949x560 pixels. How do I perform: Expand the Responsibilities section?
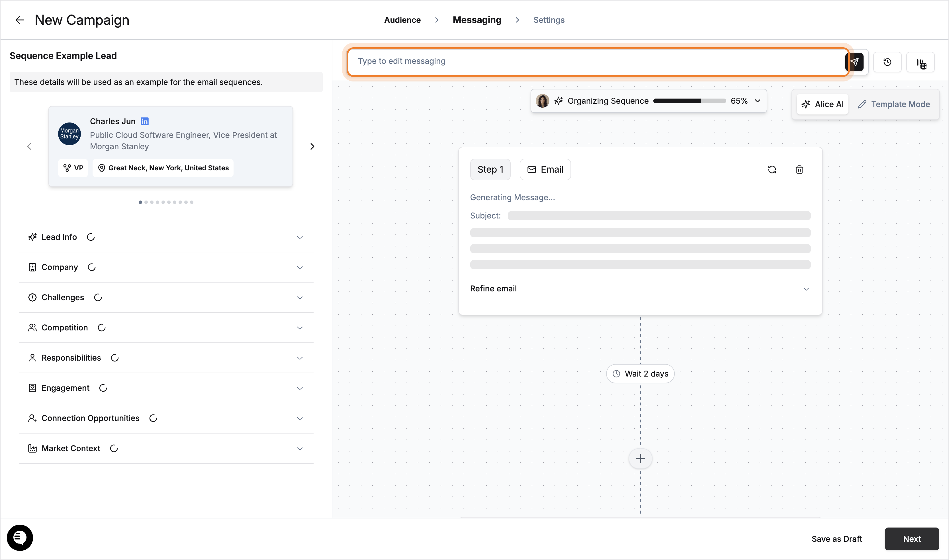300,358
